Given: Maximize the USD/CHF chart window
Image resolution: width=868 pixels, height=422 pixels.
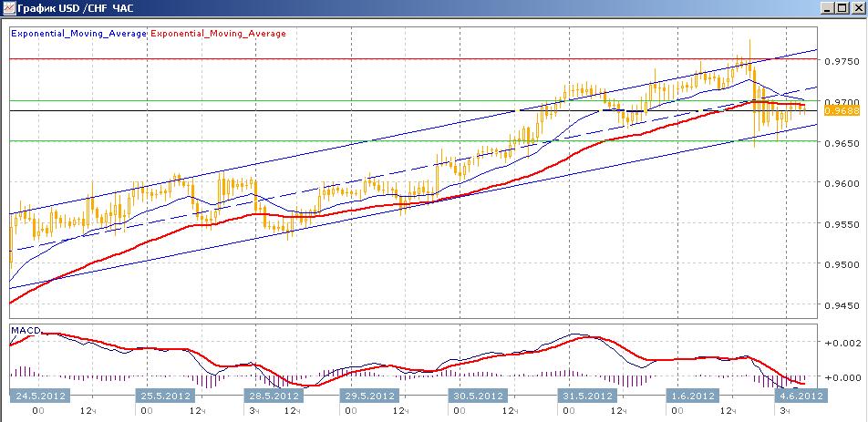Looking at the screenshot, I should click(x=842, y=7).
